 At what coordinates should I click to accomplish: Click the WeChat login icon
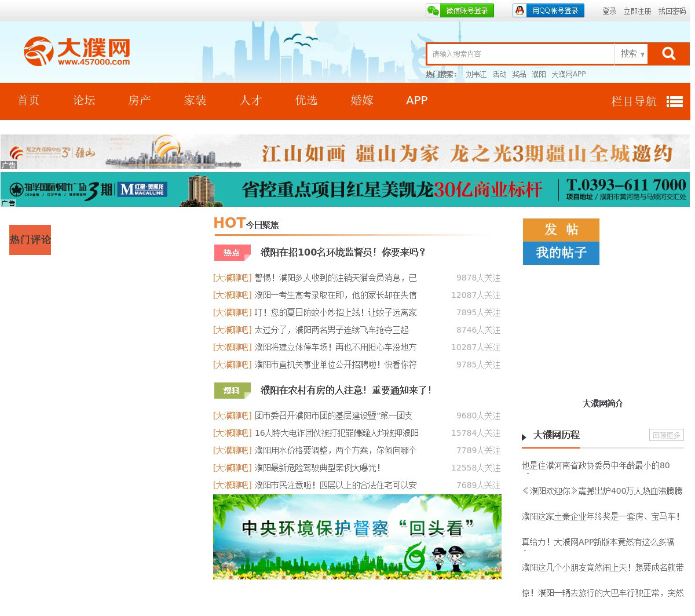(433, 10)
